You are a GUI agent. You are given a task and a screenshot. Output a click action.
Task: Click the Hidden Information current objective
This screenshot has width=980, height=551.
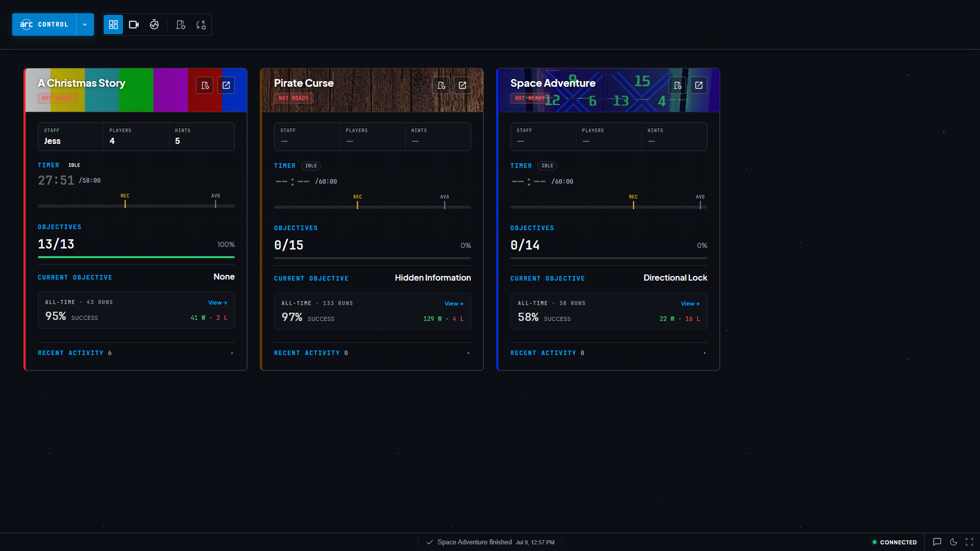(433, 278)
